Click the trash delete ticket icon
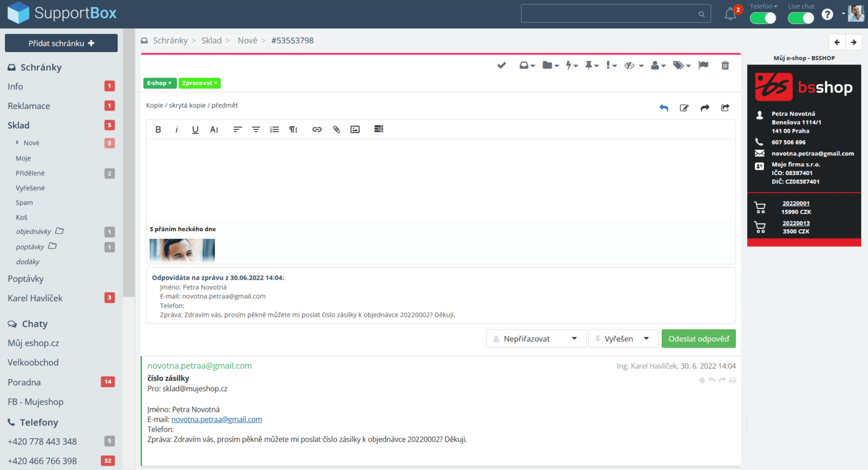 pyautogui.click(x=725, y=66)
